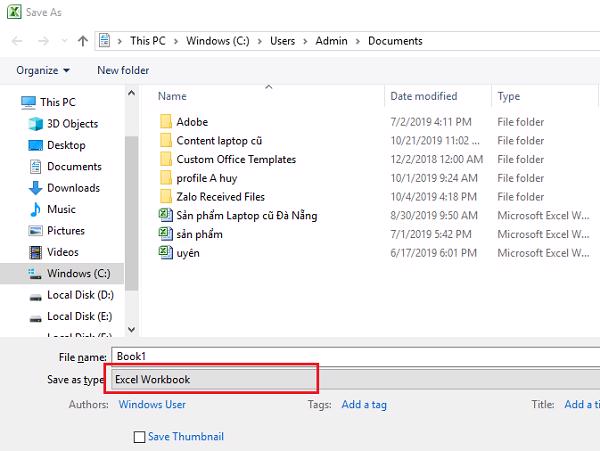The height and width of the screenshot is (451, 600).
Task: Open the recent locations dropdown arrow
Action: [x=64, y=41]
